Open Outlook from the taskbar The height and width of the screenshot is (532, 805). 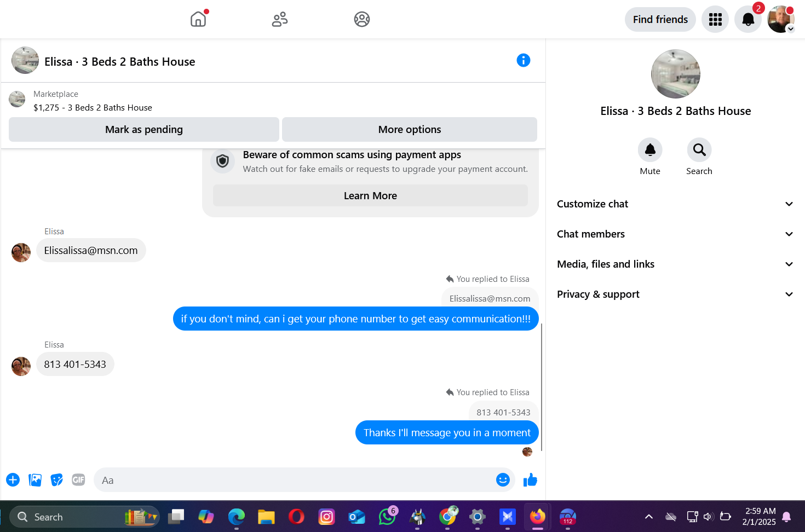357,517
